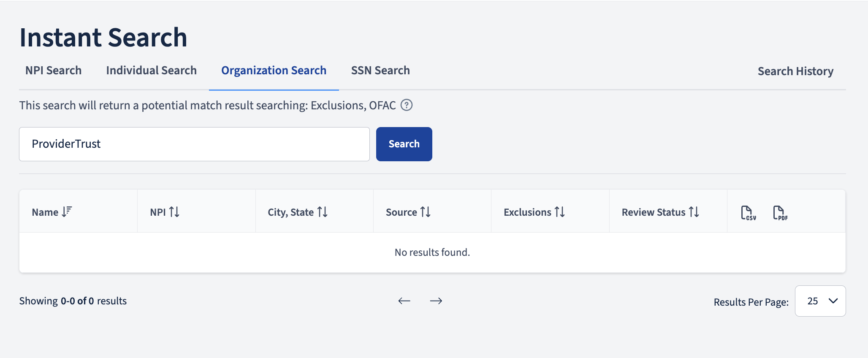Open the NPI Search tab
This screenshot has height=358, width=868.
pyautogui.click(x=53, y=71)
